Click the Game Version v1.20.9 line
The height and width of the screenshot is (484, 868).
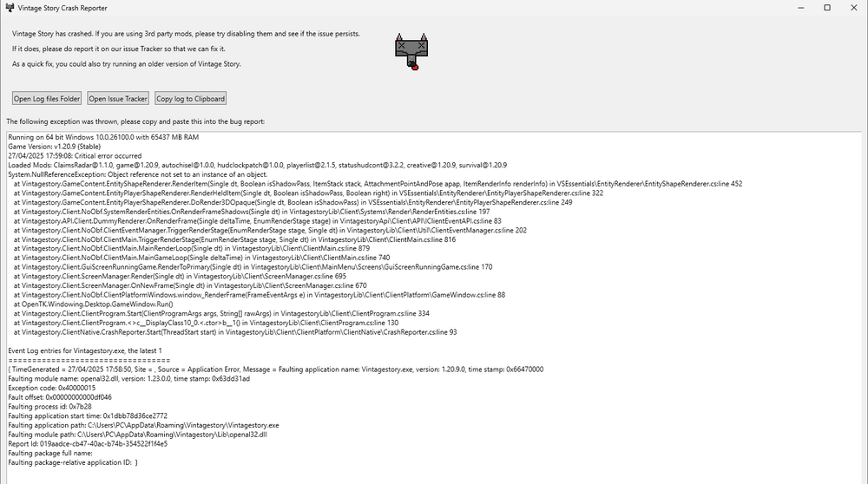pos(54,147)
